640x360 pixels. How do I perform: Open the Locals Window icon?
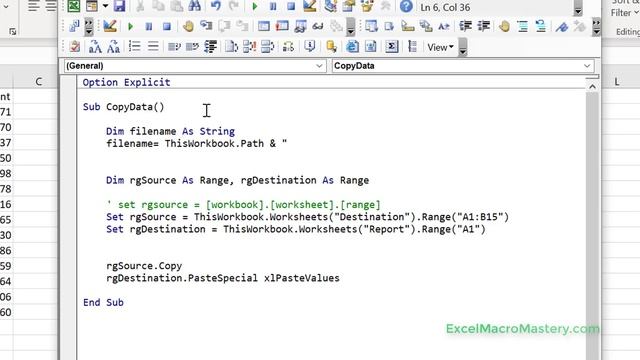[264, 27]
